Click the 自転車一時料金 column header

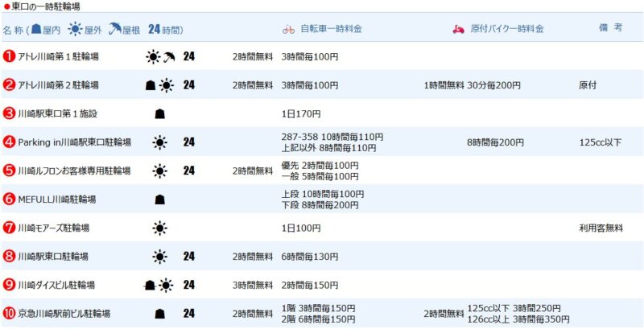pyautogui.click(x=332, y=29)
